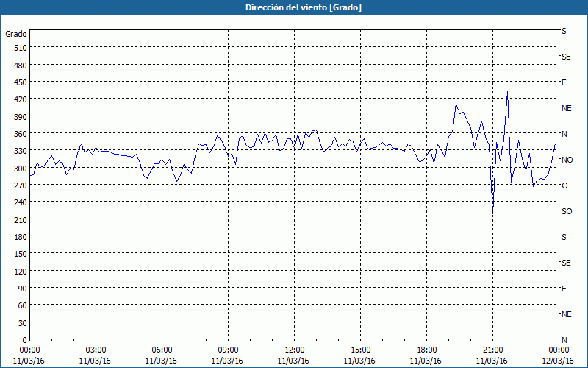This screenshot has width=588, height=368.
Task: Select the 120 degree axis label
Action: click(x=21, y=271)
